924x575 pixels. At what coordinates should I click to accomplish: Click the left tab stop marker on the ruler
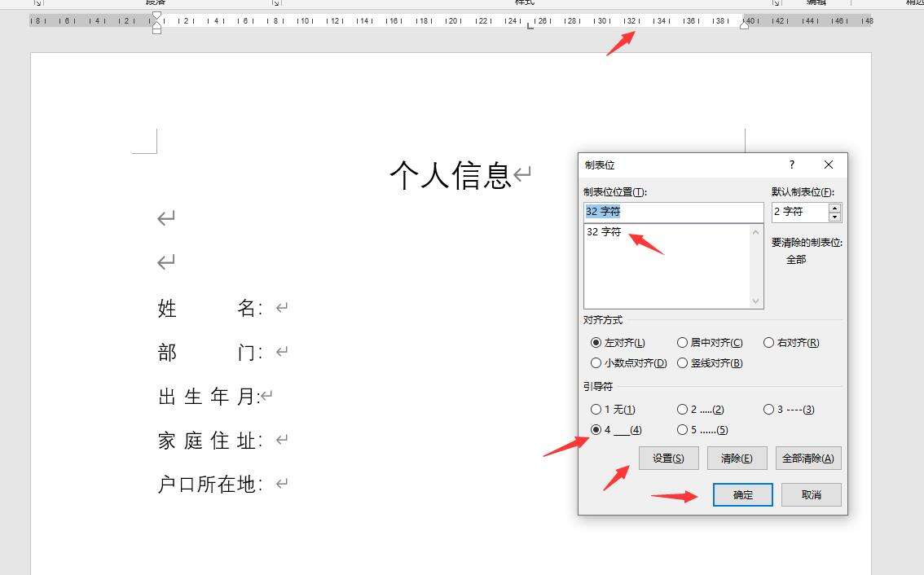click(x=530, y=26)
